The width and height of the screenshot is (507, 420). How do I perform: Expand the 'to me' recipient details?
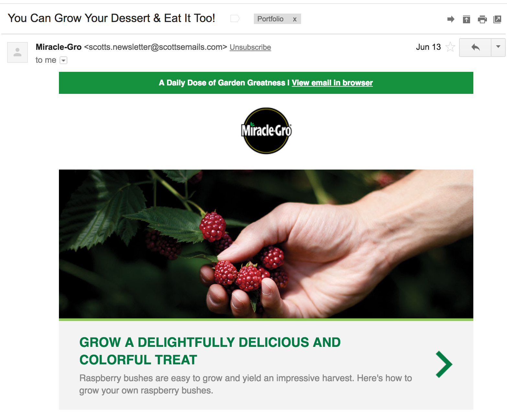click(63, 60)
